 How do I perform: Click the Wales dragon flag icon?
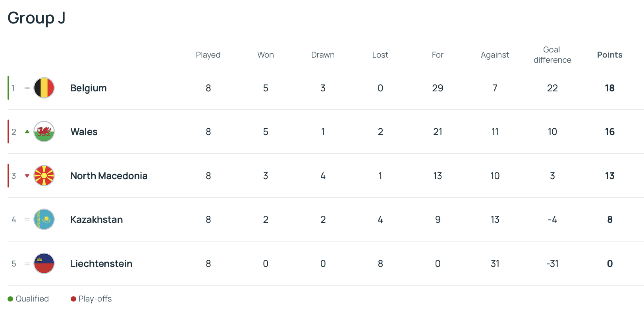44,132
